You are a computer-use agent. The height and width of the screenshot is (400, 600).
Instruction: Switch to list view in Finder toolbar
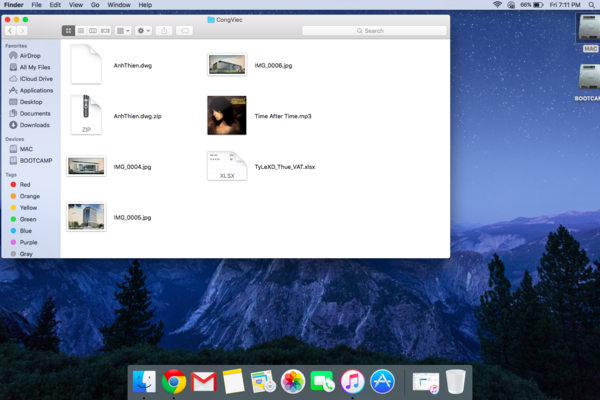(80, 31)
